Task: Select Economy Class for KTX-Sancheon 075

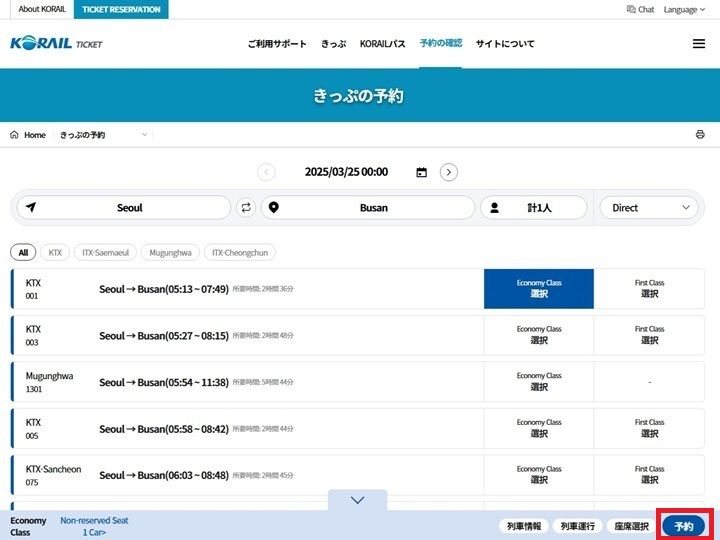Action: 539,475
